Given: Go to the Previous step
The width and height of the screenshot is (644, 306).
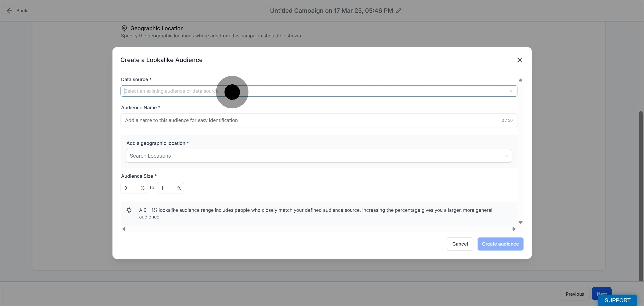Looking at the screenshot, I should 575,294.
